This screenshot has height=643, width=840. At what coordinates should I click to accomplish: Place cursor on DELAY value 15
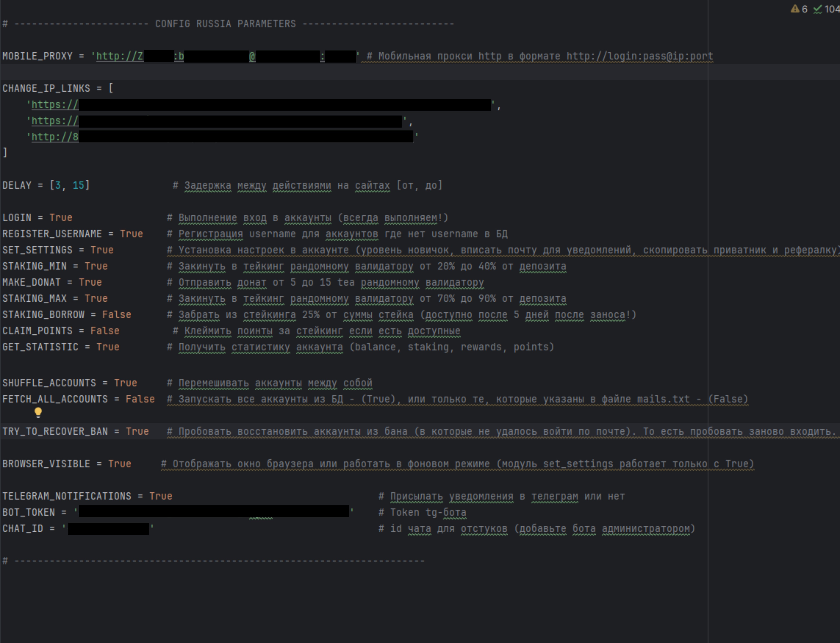pos(78,185)
